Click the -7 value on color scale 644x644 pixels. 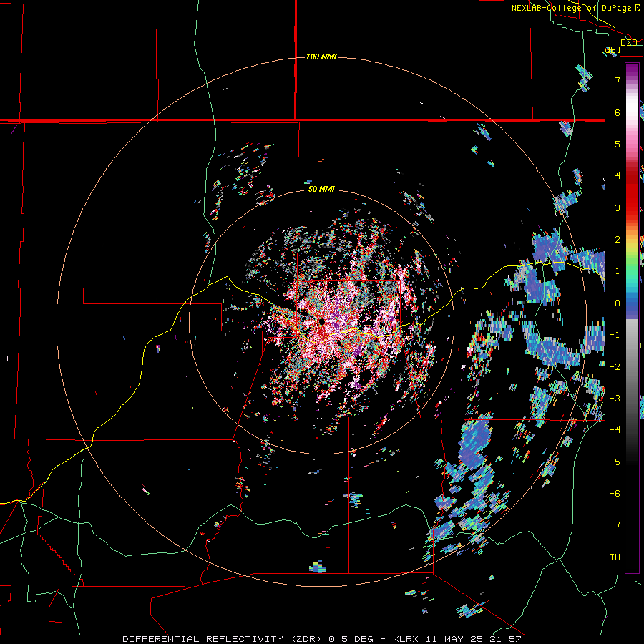pos(615,525)
